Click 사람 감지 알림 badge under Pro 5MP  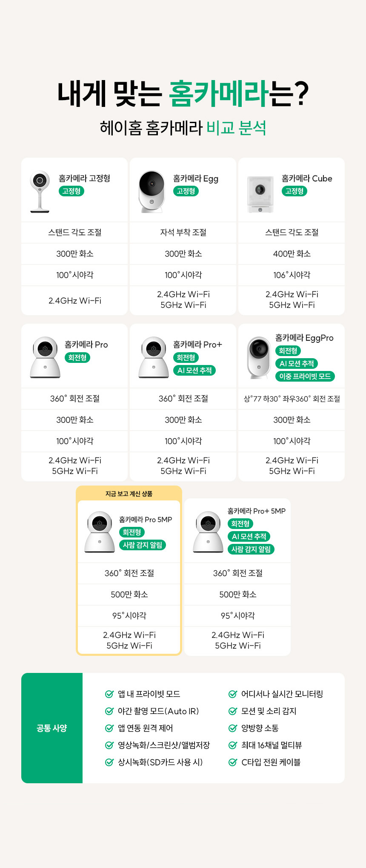pos(143,545)
